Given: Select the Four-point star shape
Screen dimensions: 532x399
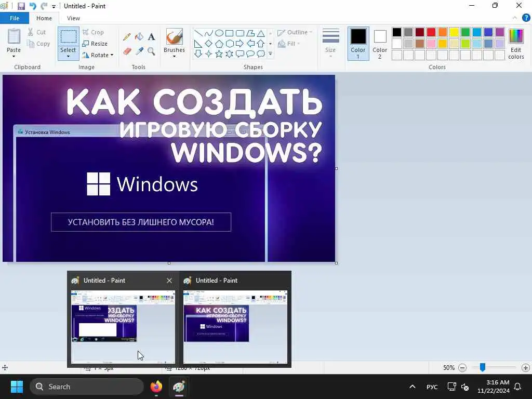Looking at the screenshot, I should tap(209, 54).
